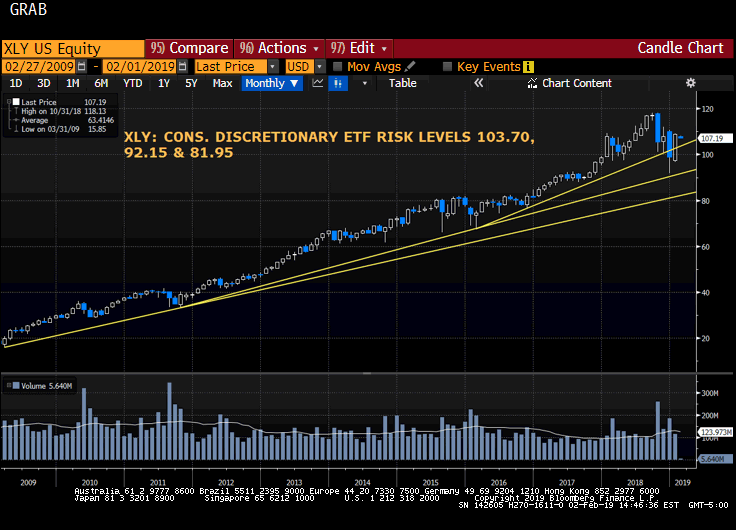Viewport: 736px width, 530px height.
Task: Click the XLY US Equity ticker field
Action: 73,49
